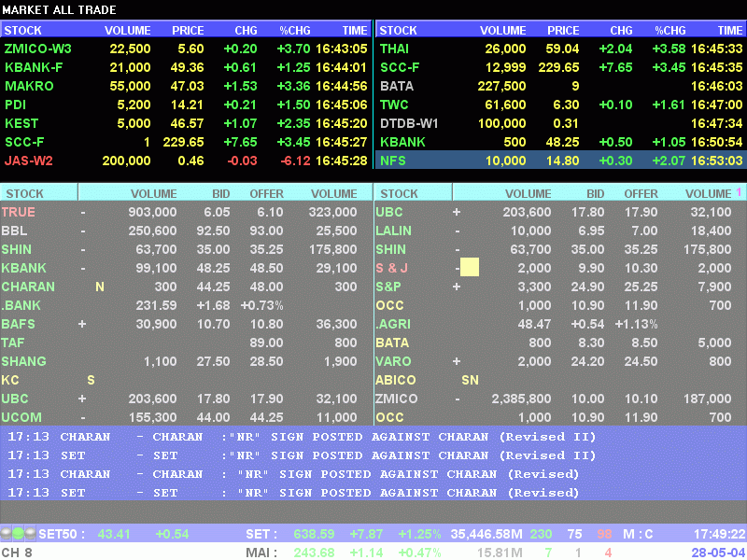Click the M : C market status
The height and width of the screenshot is (560, 747).
(638, 534)
